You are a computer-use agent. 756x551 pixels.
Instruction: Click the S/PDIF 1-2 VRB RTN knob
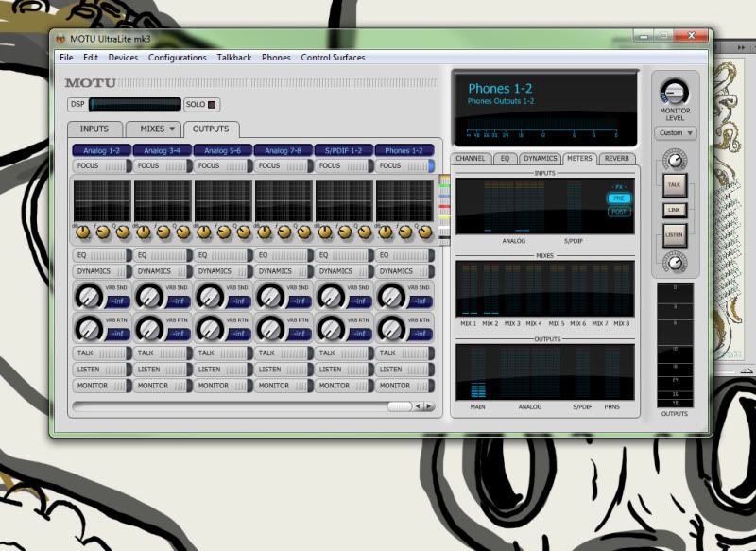[x=332, y=328]
